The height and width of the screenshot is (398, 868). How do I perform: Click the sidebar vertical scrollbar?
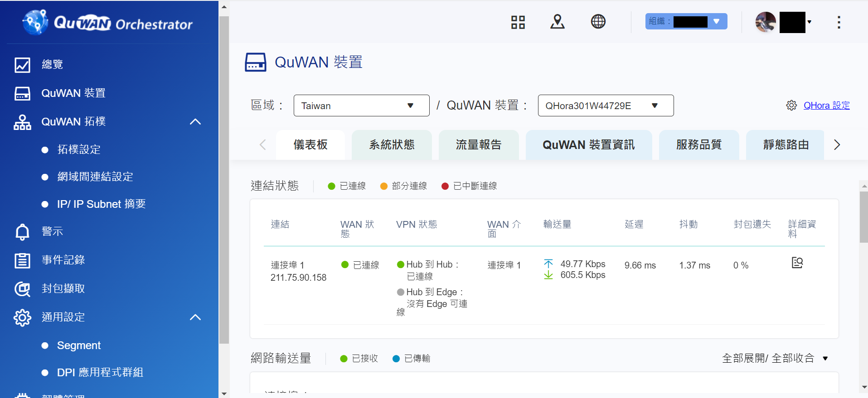(224, 181)
